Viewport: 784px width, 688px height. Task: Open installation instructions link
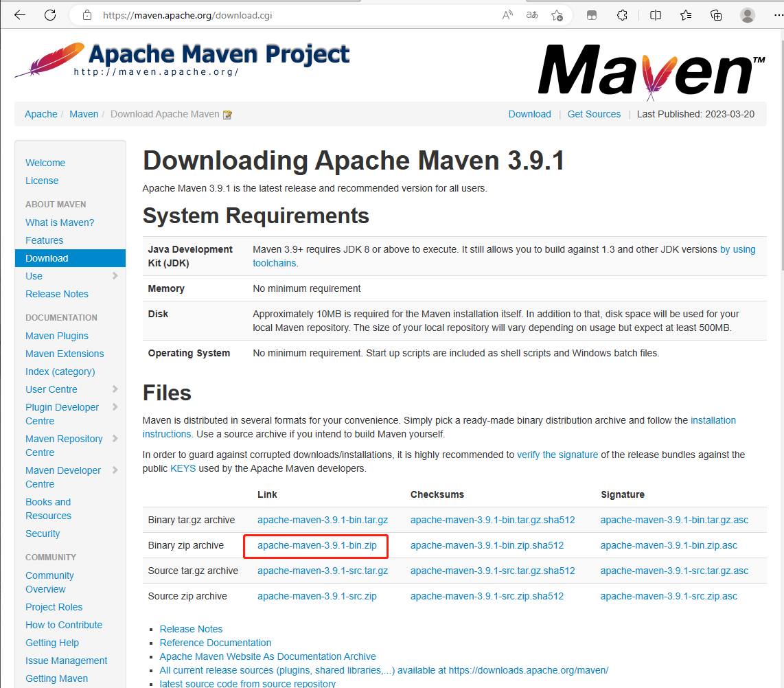tap(713, 420)
